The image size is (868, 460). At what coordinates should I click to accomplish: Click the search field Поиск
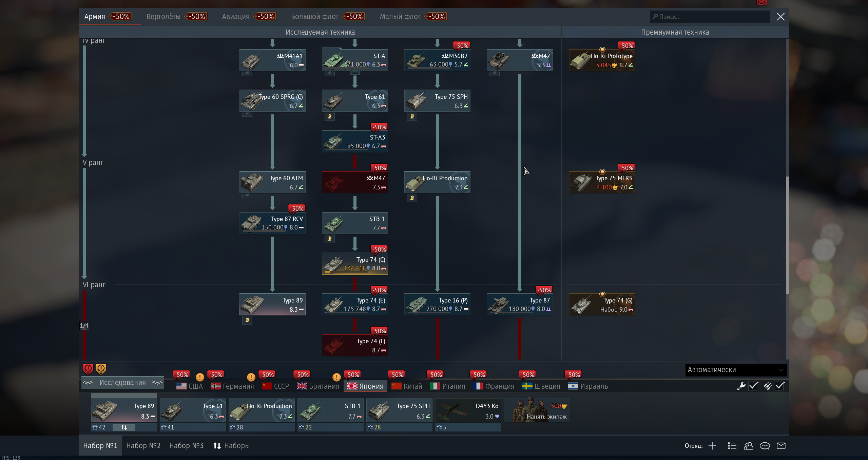710,17
